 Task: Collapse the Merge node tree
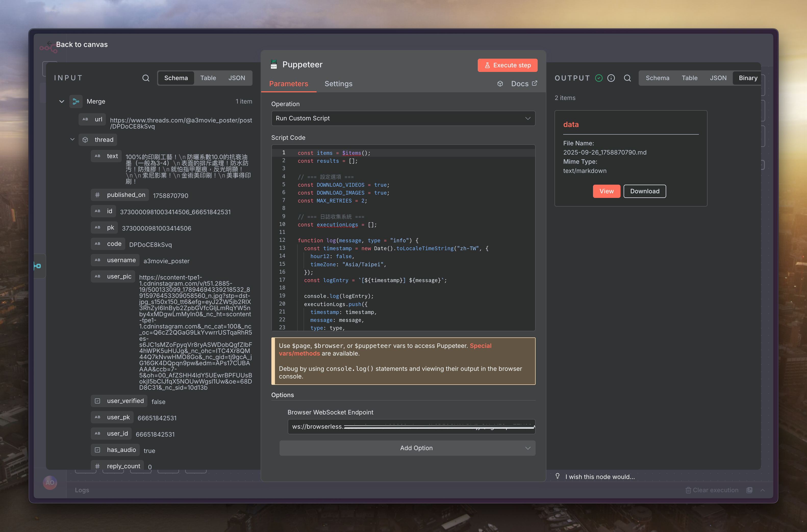pyautogui.click(x=61, y=102)
